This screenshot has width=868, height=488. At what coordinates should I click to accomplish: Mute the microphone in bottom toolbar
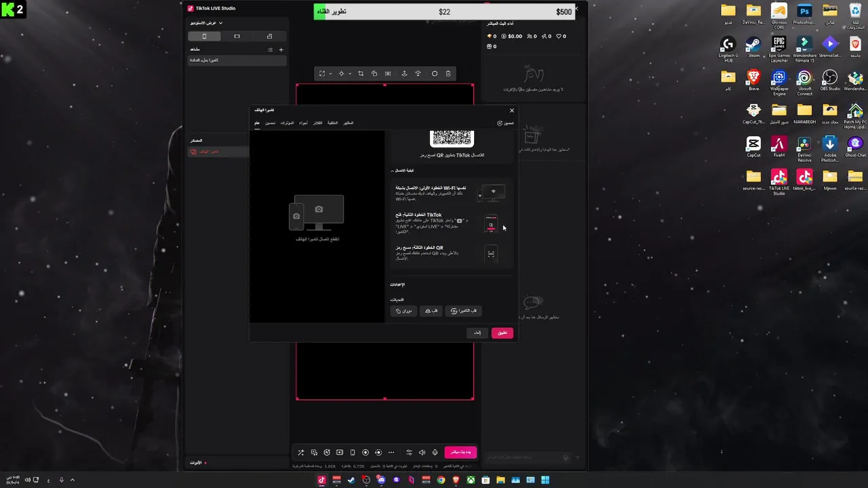pyautogui.click(x=435, y=452)
